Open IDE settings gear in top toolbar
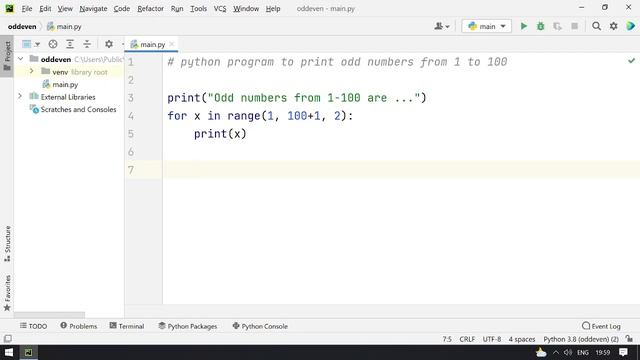 [x=613, y=26]
